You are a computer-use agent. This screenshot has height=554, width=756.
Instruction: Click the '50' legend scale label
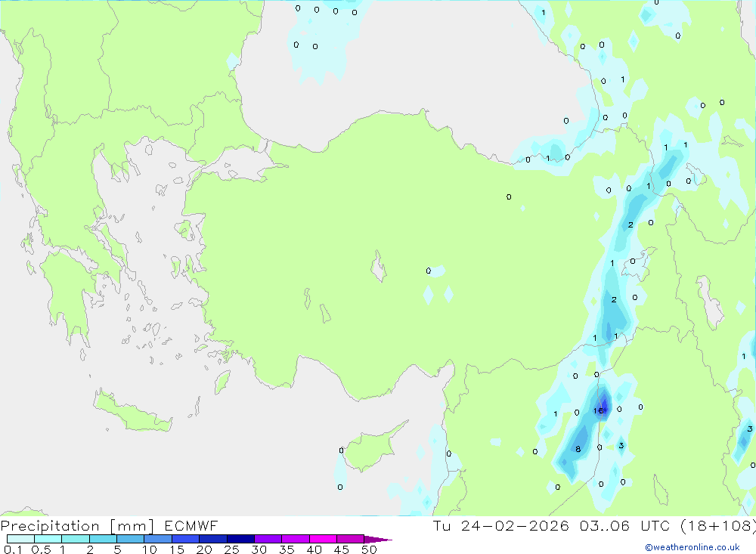(x=369, y=549)
